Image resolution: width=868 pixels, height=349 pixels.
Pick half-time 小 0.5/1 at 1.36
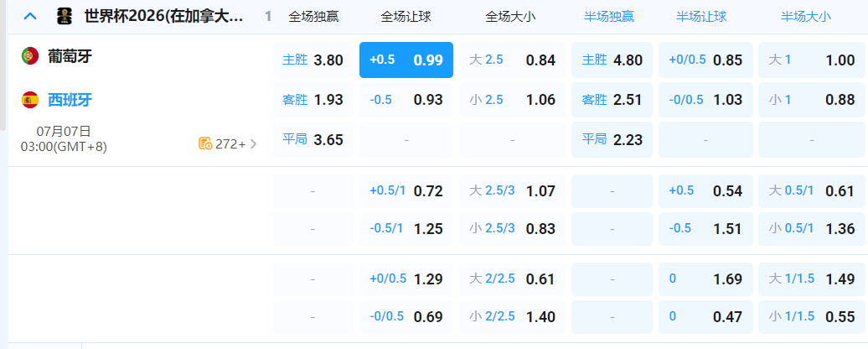tap(811, 229)
